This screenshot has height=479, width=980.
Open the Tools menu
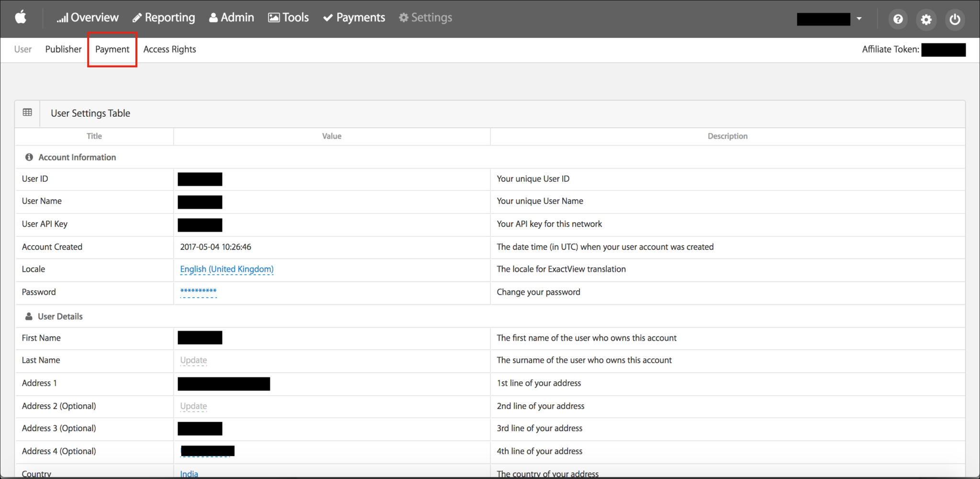click(x=288, y=18)
